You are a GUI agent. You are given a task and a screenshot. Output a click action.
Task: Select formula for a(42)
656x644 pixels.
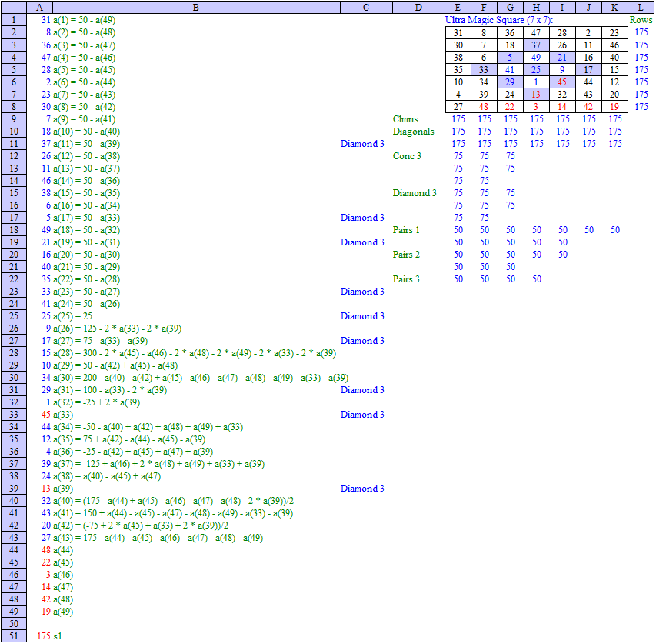tap(141, 526)
